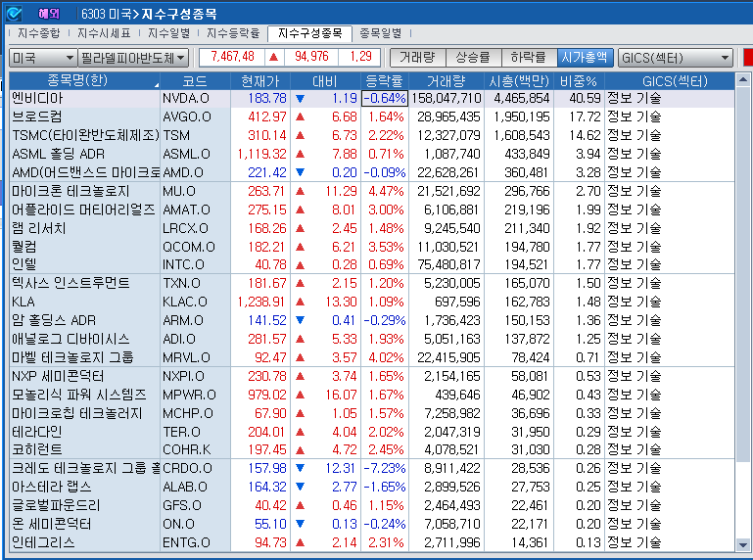
Task: Click the scrollbar down arrow
Action: point(743,544)
